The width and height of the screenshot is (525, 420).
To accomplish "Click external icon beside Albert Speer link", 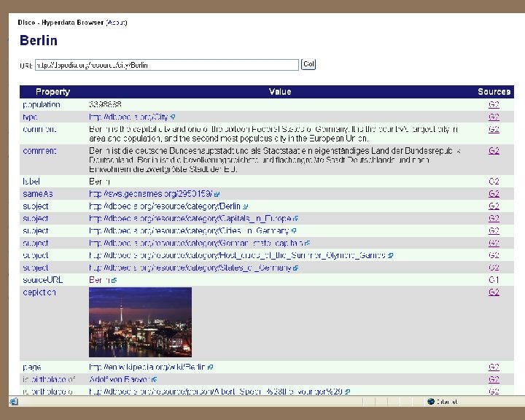I will coord(348,392).
